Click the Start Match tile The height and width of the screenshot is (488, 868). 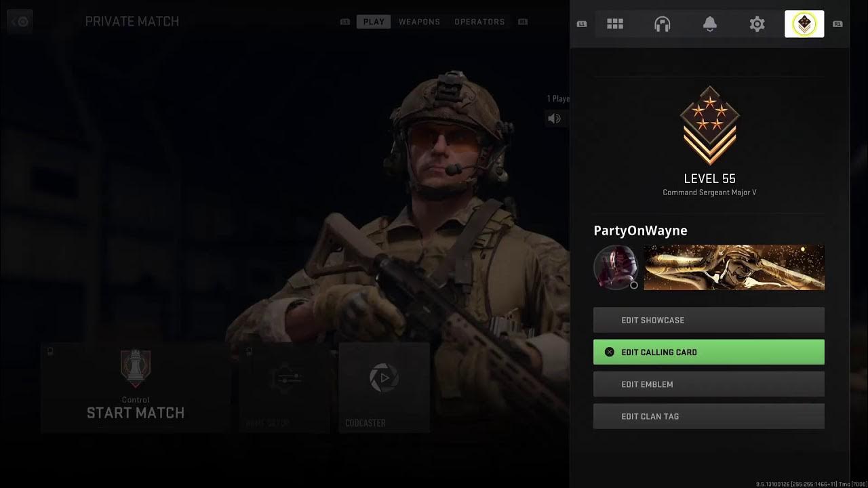tap(136, 388)
